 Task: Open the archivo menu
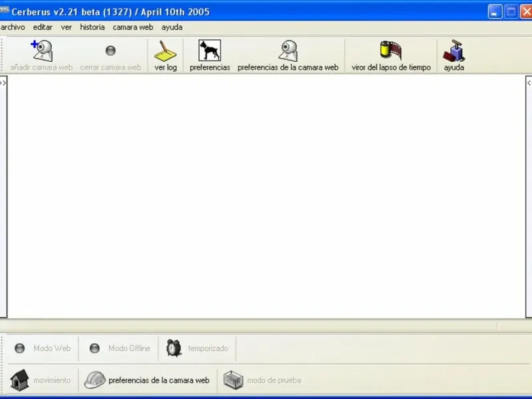coord(13,27)
